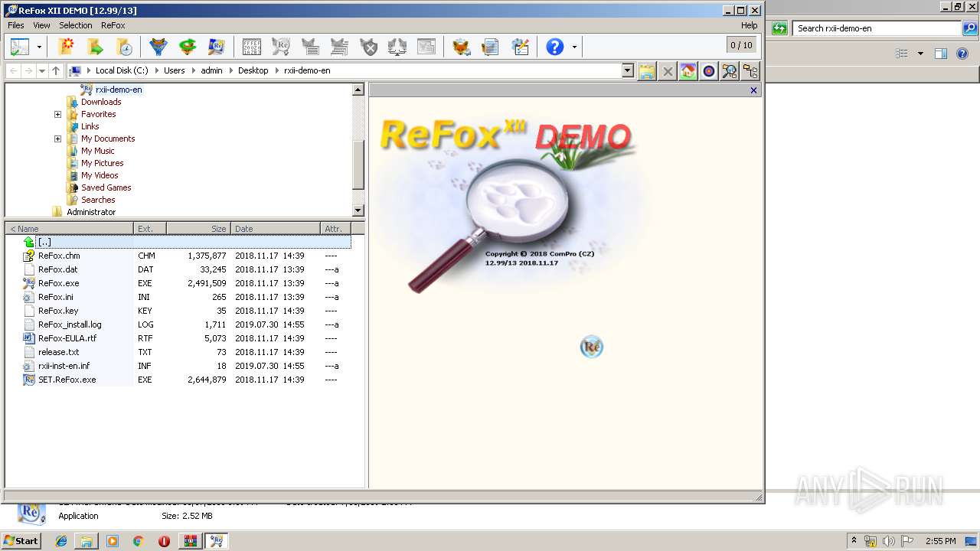The image size is (980, 551).
Task: Click the folder with green arrow icon
Action: click(x=96, y=47)
